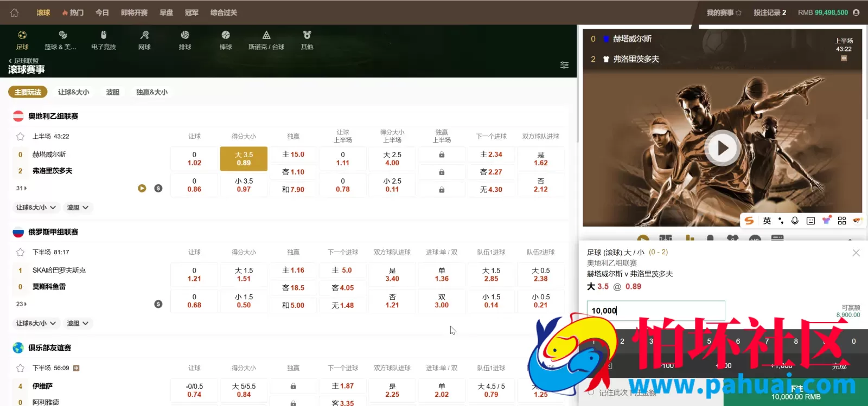Expand the 23 more markets arrow

(21, 304)
